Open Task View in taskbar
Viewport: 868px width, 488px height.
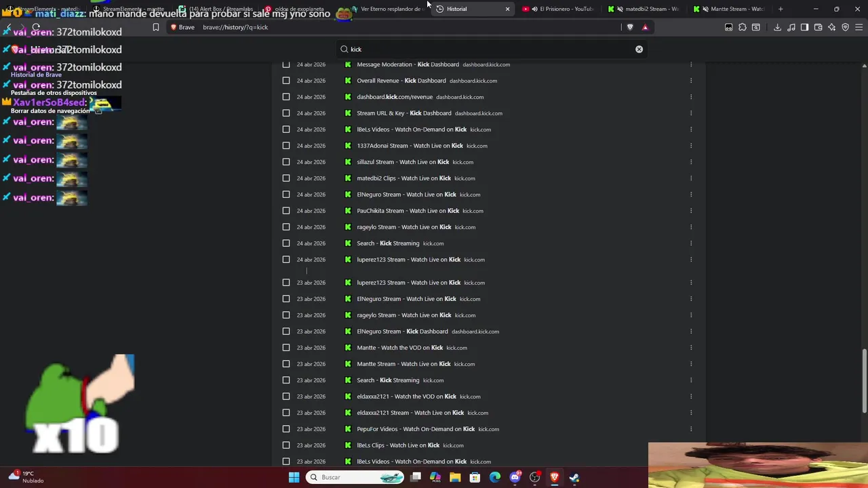416,477
